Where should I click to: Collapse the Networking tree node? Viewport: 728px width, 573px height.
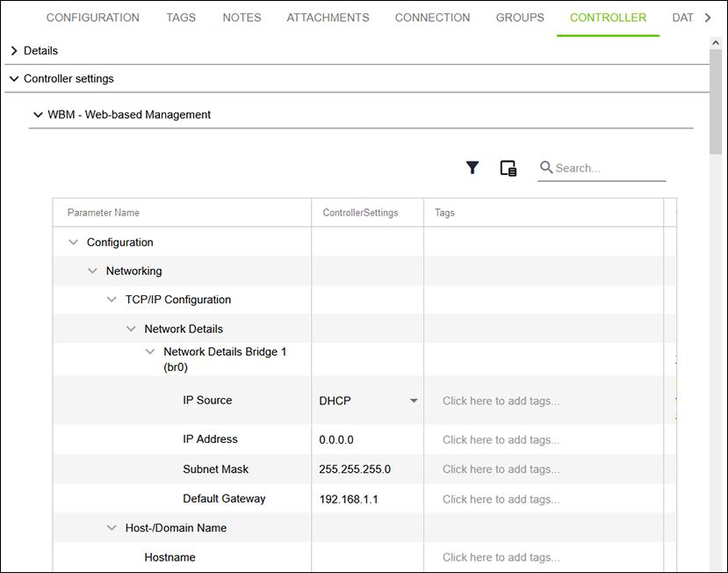pos(92,271)
